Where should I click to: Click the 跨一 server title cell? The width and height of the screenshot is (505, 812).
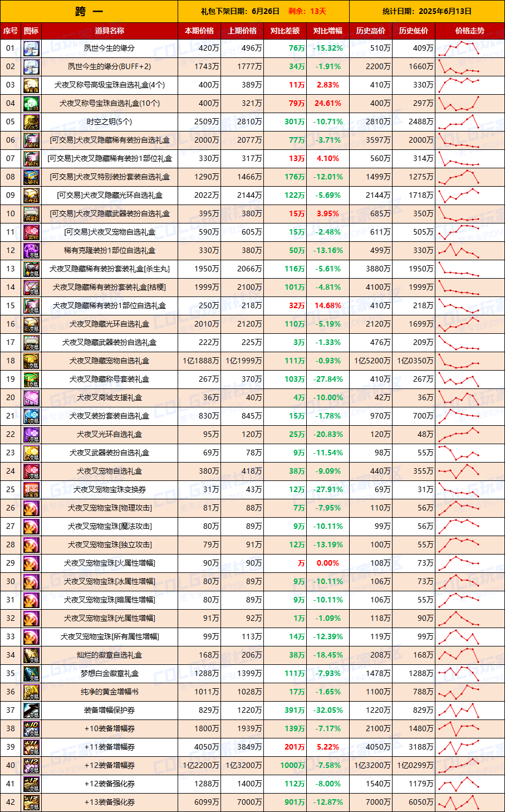point(89,11)
